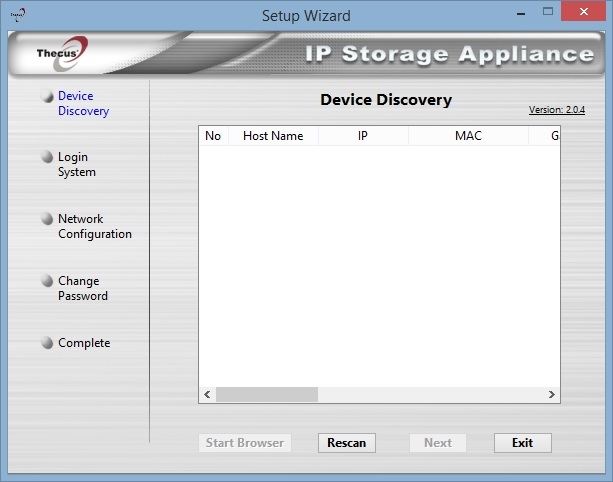613x482 pixels.
Task: Click the Login System step bullet icon
Action: 47,157
